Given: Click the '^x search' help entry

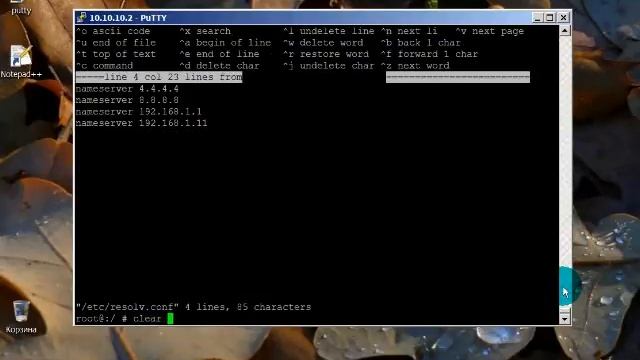Looking at the screenshot, I should (x=205, y=31).
